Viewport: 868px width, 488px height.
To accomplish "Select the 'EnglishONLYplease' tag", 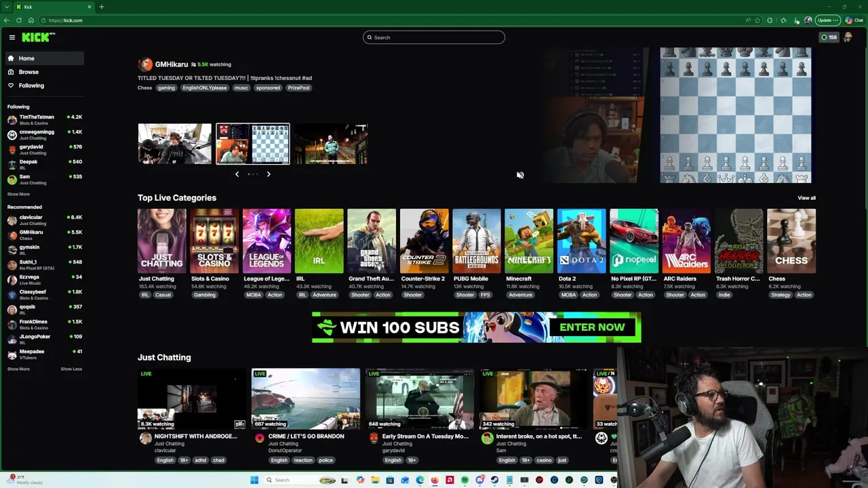I will 204,88.
